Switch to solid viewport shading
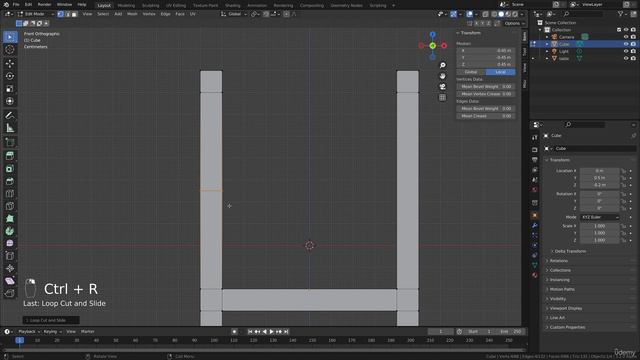 (x=501, y=14)
